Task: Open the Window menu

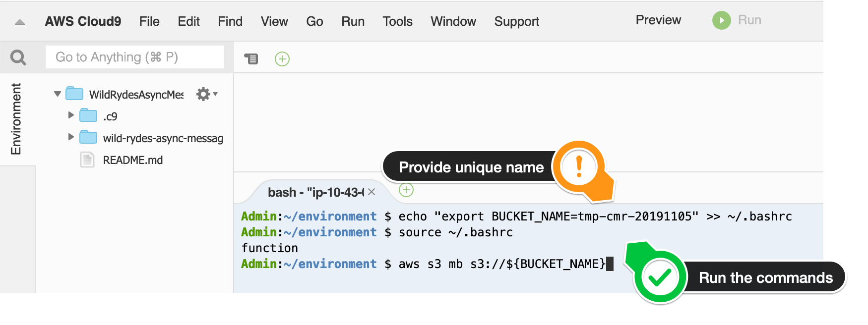Action: 453,21
